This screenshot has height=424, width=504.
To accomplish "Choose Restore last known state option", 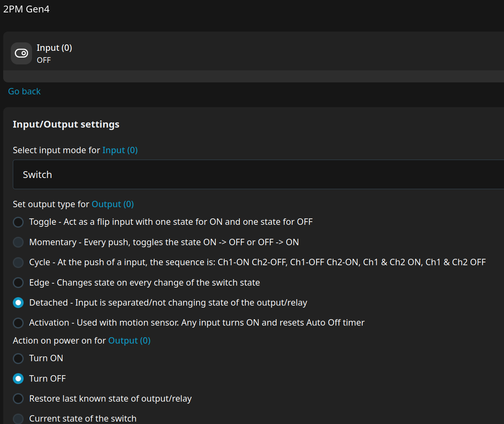I will tap(18, 399).
